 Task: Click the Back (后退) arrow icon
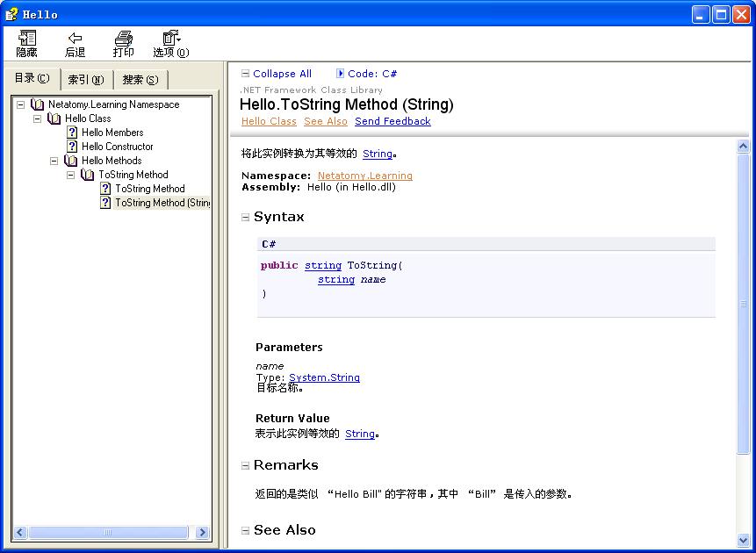pos(76,39)
